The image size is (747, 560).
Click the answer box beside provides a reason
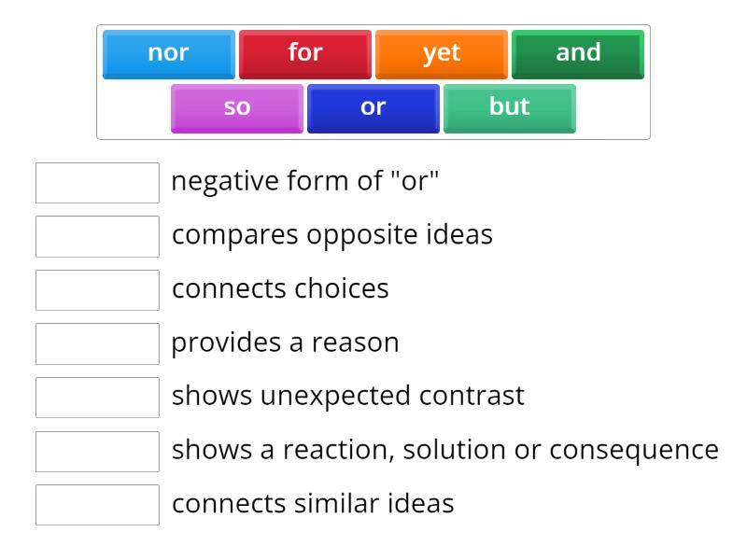click(97, 343)
